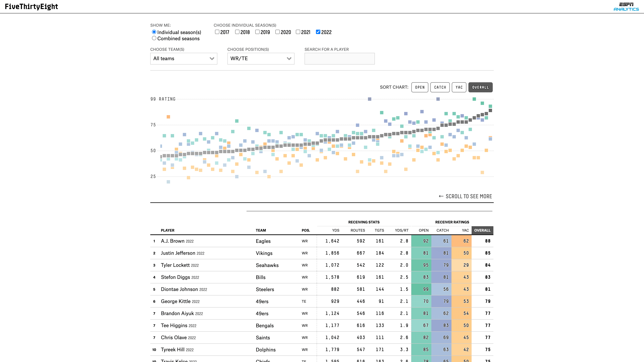
Task: Click the Justin Jefferson 2022 row
Action: coord(182,253)
